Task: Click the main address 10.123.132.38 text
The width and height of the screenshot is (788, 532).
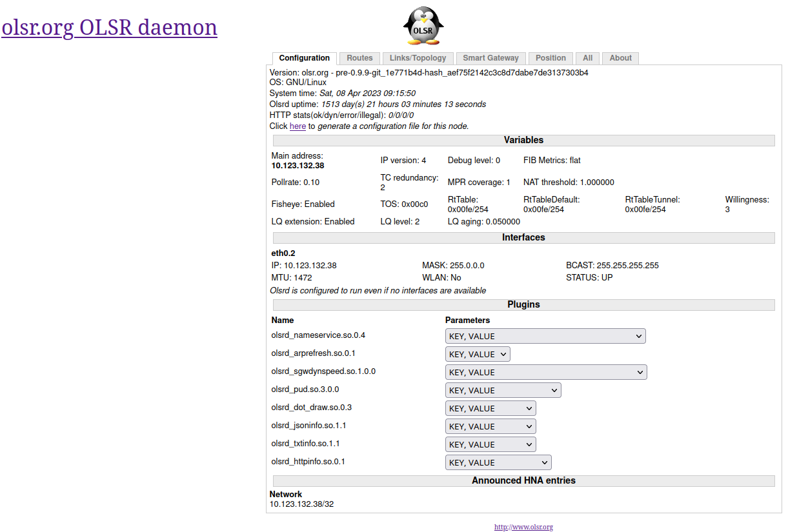Action: [x=298, y=166]
